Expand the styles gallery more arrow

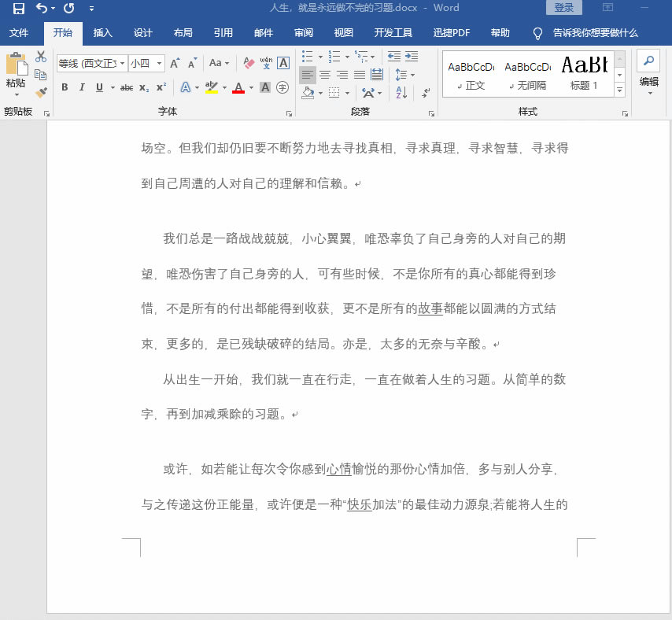click(619, 90)
